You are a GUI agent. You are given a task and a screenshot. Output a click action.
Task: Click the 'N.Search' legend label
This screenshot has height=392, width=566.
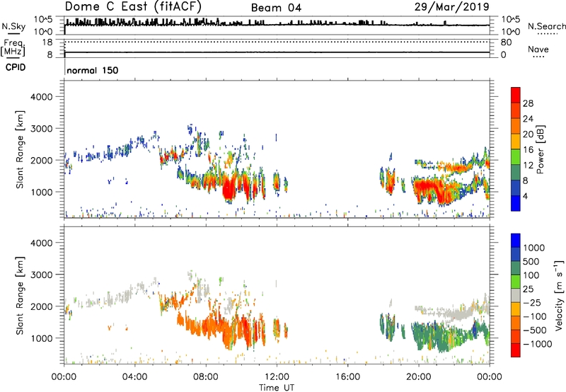(x=546, y=26)
